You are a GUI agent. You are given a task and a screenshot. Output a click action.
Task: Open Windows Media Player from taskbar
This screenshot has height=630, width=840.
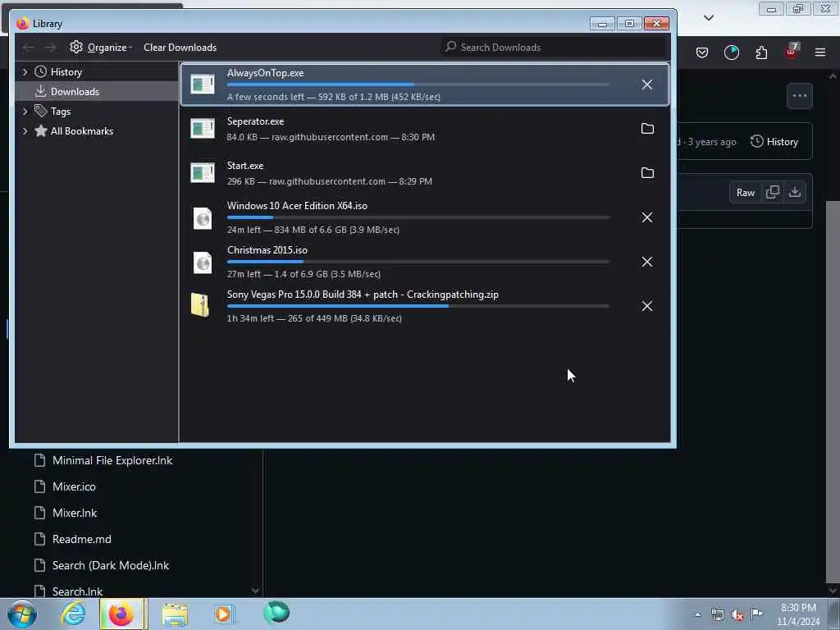[224, 614]
